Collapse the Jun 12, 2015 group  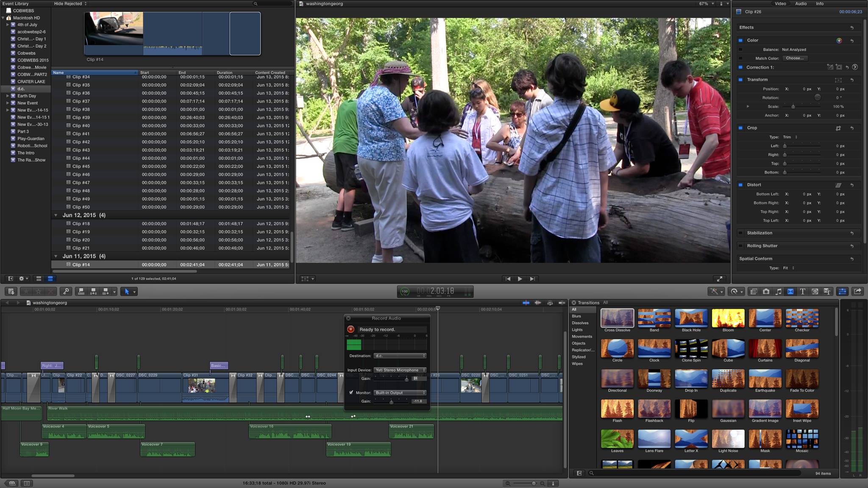(x=56, y=215)
